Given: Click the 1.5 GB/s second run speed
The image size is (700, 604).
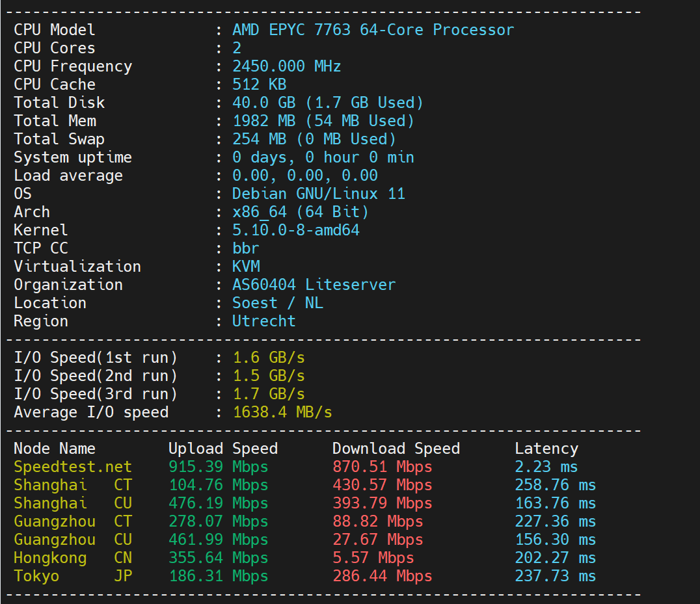Looking at the screenshot, I should [x=269, y=376].
